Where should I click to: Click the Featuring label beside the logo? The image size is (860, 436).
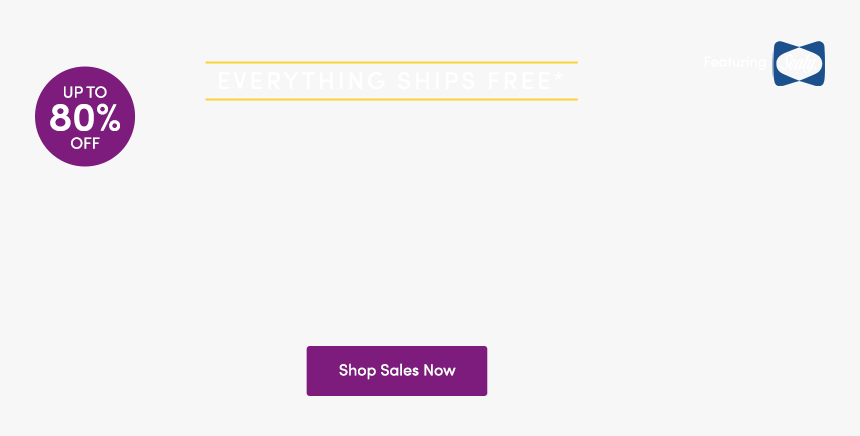(x=734, y=63)
